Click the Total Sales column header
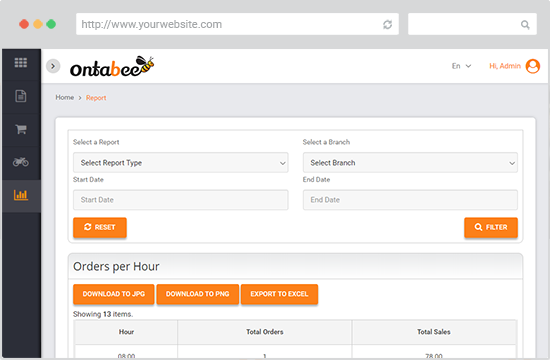 point(434,332)
